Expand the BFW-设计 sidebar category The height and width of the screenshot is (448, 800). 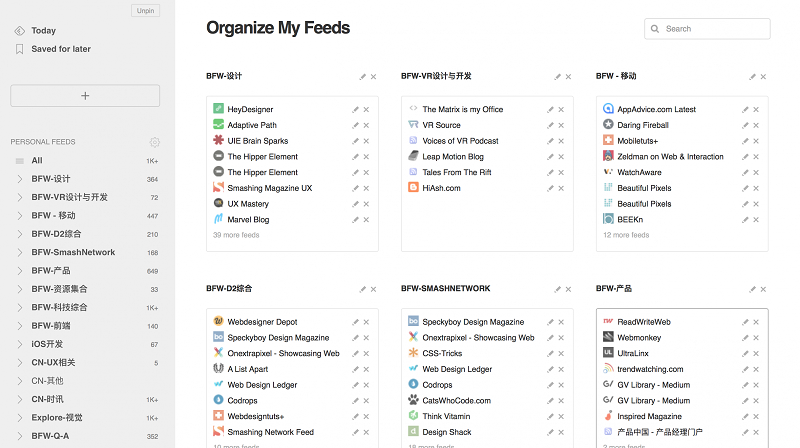(x=19, y=179)
